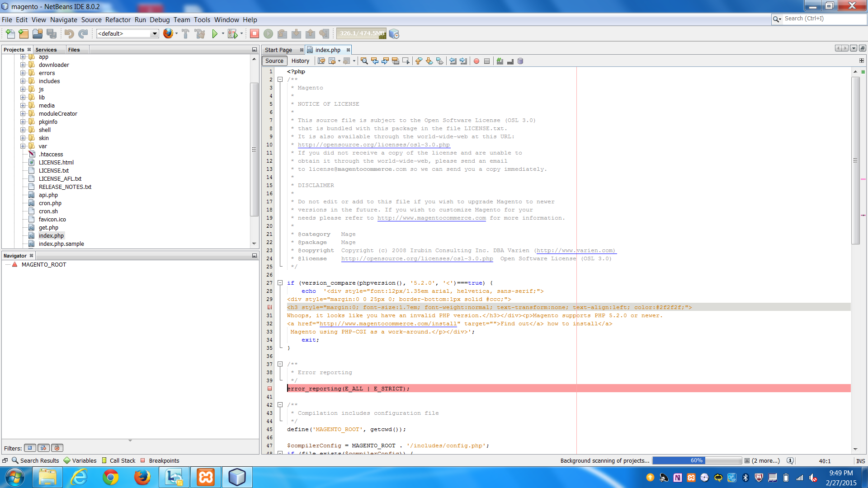This screenshot has width=868, height=488.
Task: Click the New Project toolbar icon
Action: click(24, 34)
